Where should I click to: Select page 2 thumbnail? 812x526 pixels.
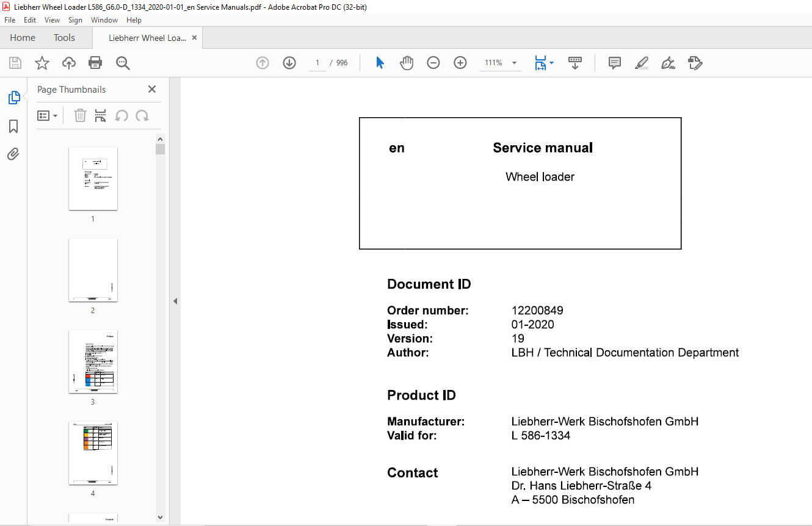(x=93, y=270)
